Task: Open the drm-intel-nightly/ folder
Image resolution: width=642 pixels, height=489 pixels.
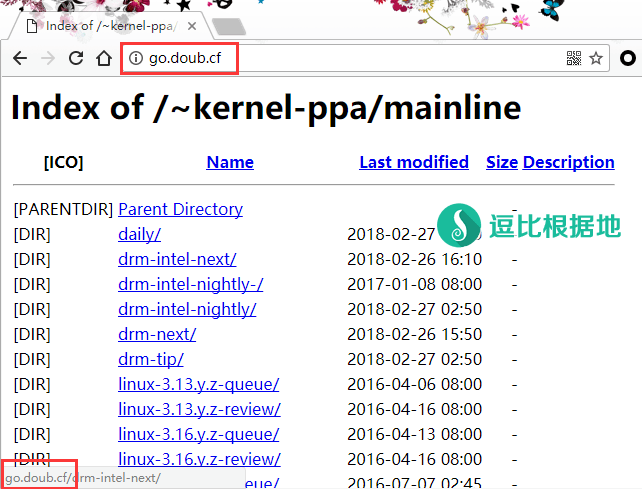Action: coord(187,309)
